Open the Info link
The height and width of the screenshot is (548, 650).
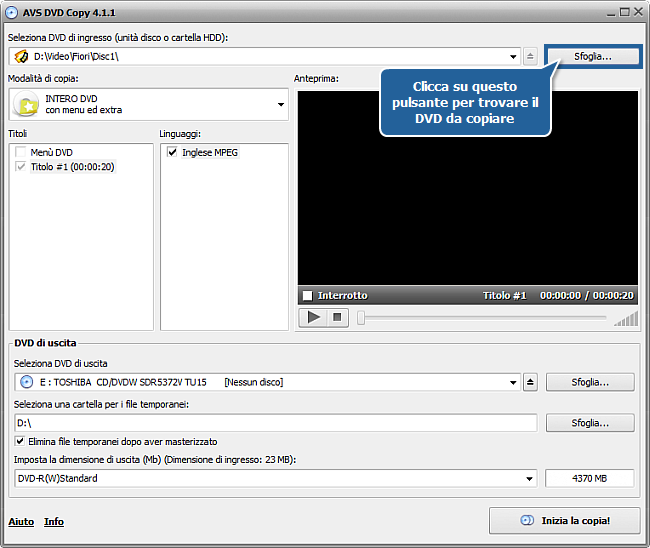point(54,521)
